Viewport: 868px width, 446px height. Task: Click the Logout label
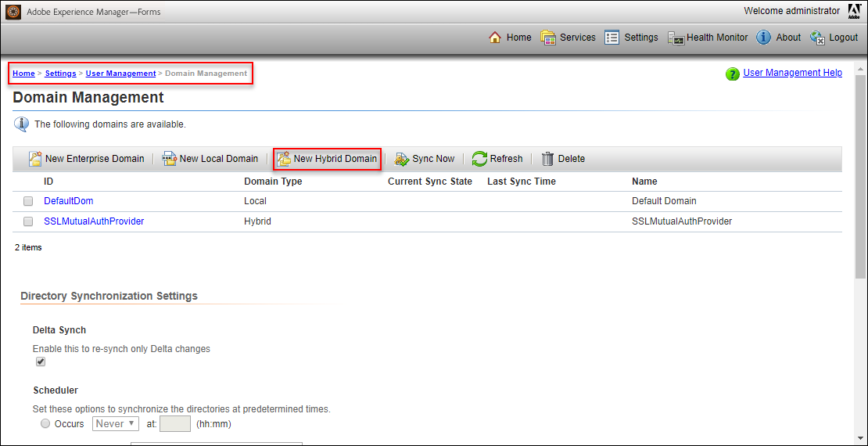tap(844, 37)
